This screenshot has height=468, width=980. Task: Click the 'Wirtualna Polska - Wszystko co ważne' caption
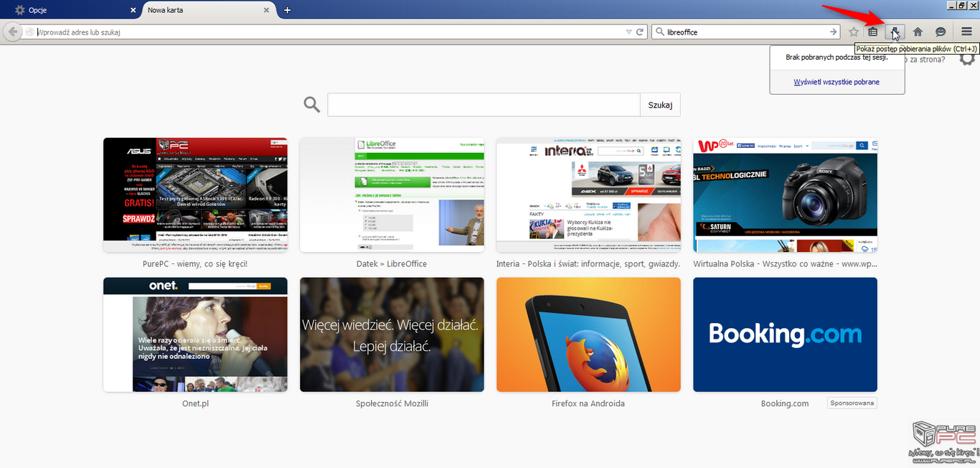click(785, 263)
